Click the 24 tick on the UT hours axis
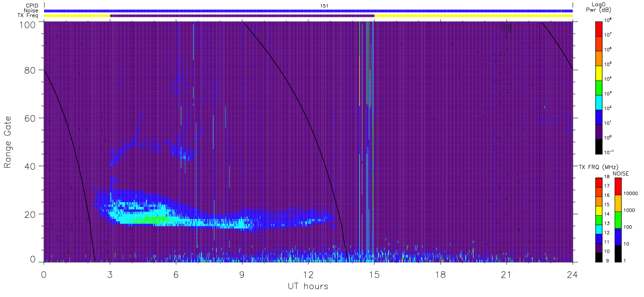The width and height of the screenshot is (644, 297). pos(573,274)
